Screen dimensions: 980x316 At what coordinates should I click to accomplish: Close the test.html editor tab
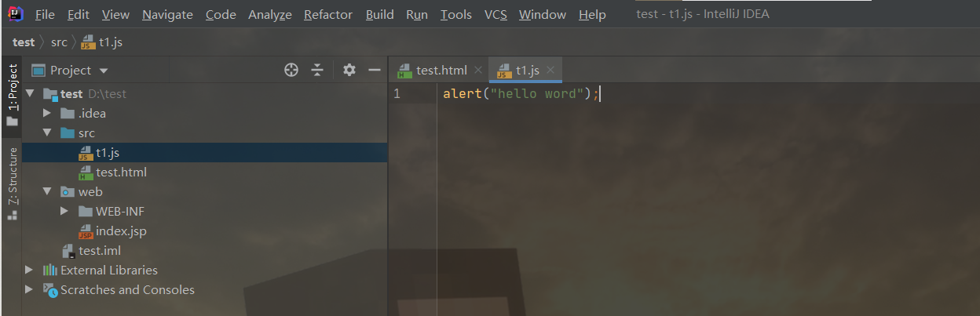(478, 71)
